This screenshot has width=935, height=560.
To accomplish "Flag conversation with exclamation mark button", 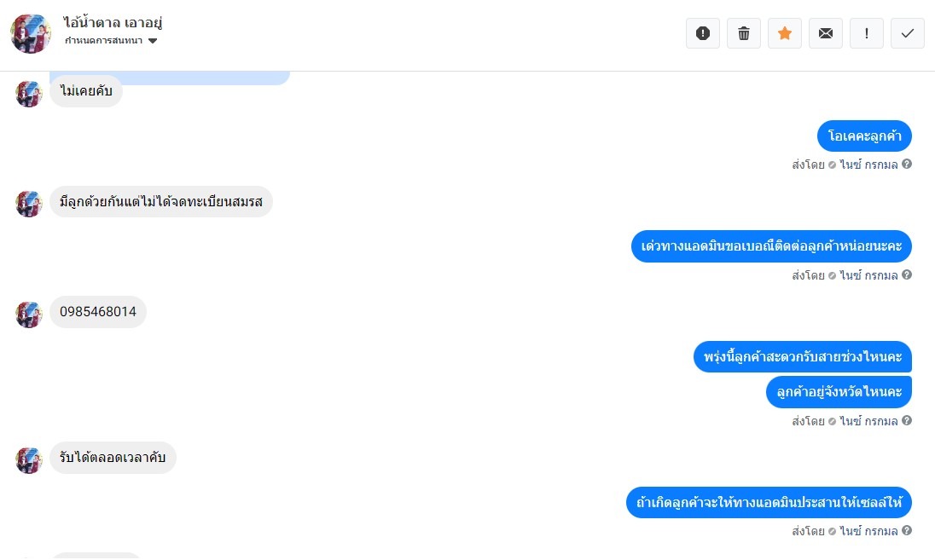I will click(x=867, y=33).
